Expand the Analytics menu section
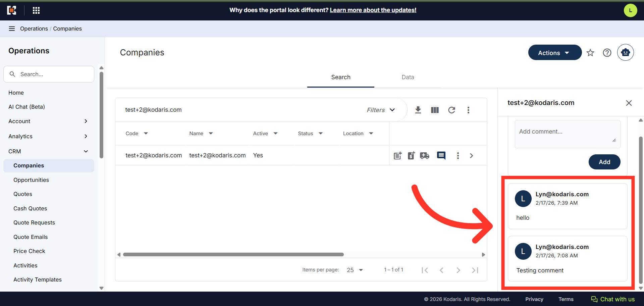644x306 pixels. [49, 136]
